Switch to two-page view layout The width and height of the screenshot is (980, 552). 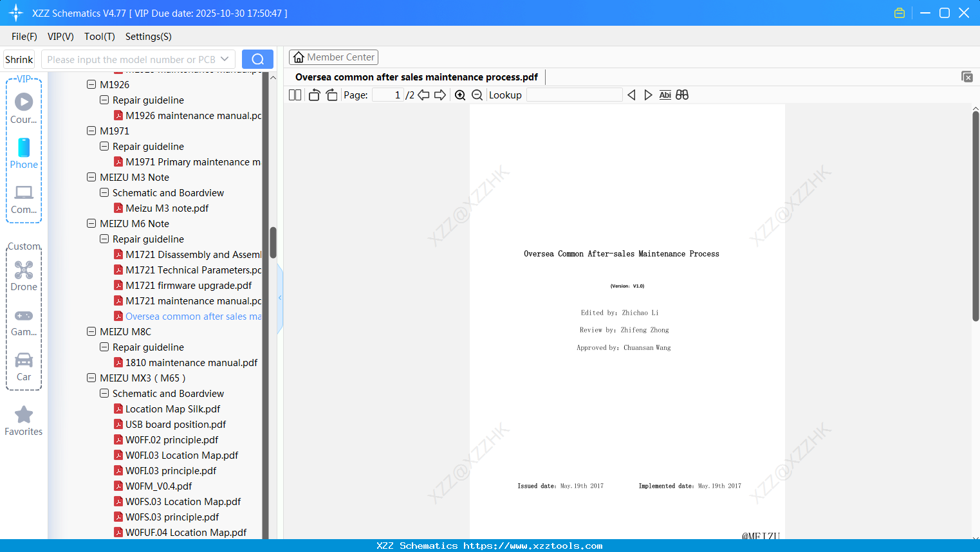(x=295, y=95)
